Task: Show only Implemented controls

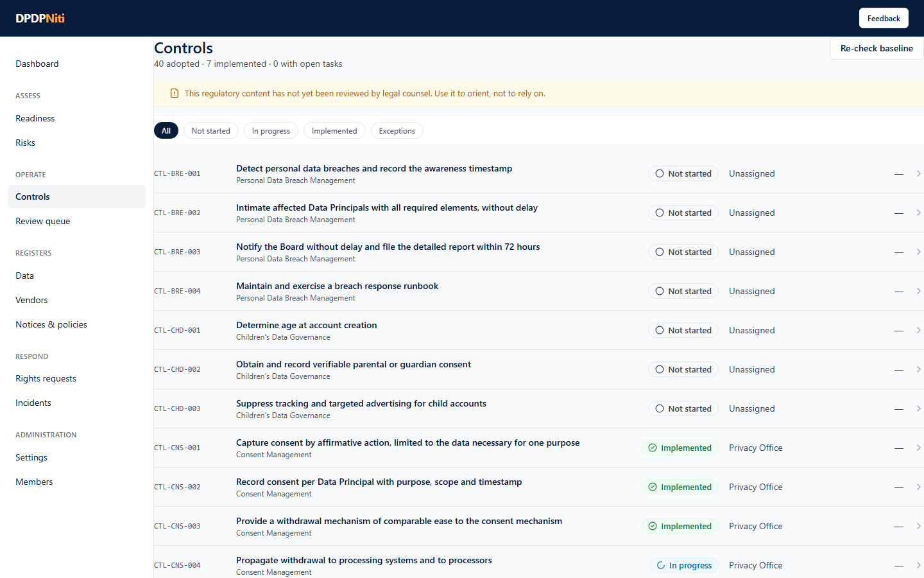Action: click(x=334, y=130)
